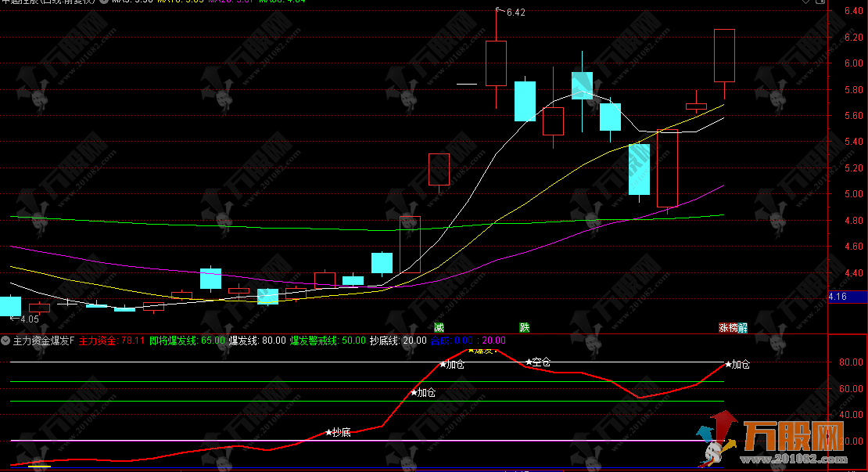Click the 即将爆发线 65.00 legend label

pos(187,340)
